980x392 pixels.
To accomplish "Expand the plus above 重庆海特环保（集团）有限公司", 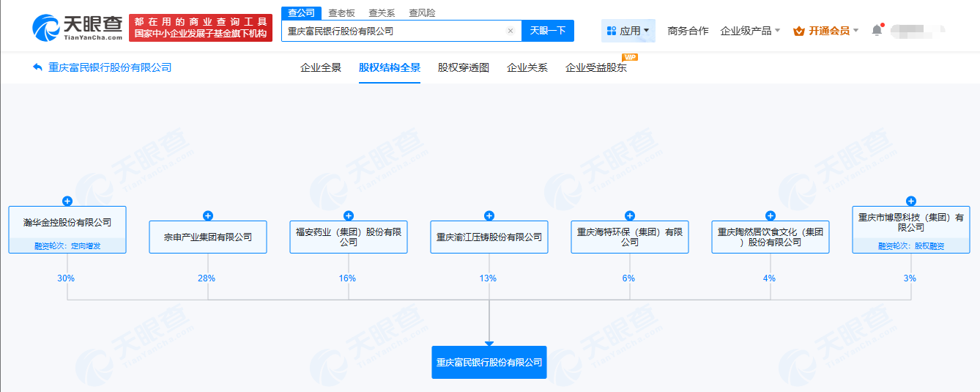I will pos(630,215).
